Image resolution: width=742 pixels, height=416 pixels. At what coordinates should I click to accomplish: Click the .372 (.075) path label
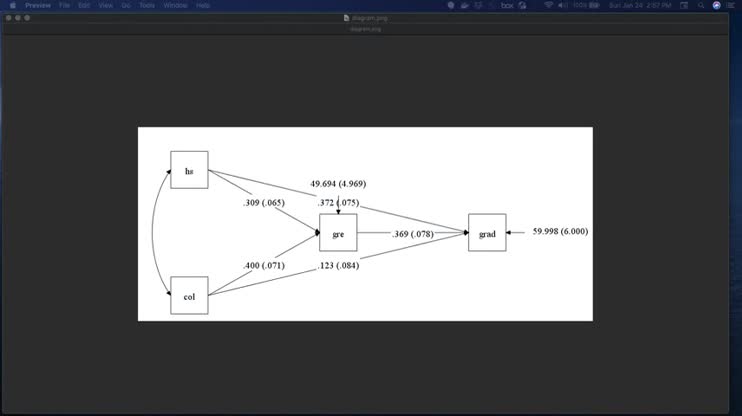(x=338, y=203)
